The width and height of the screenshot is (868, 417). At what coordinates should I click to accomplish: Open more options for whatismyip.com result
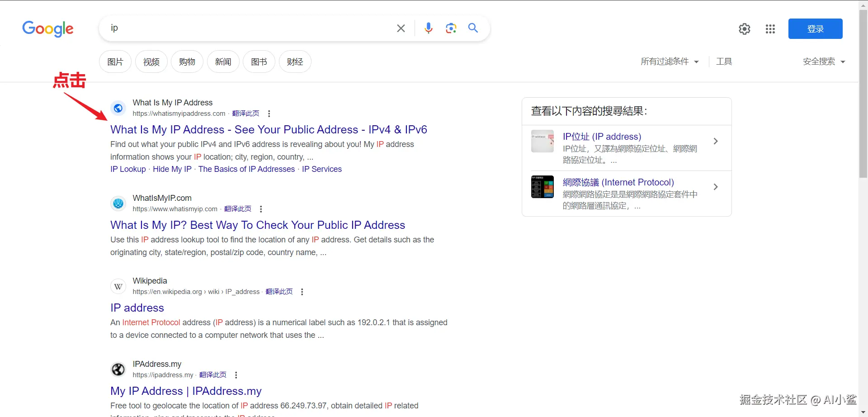(261, 209)
